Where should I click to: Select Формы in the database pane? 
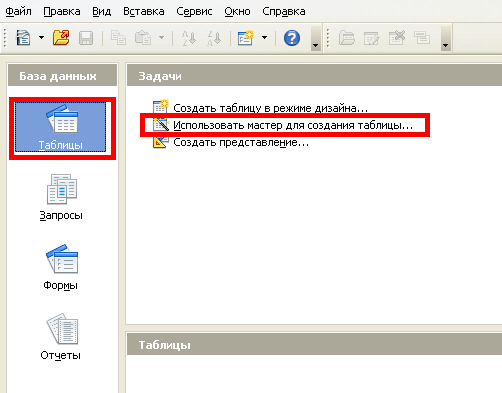click(x=61, y=268)
